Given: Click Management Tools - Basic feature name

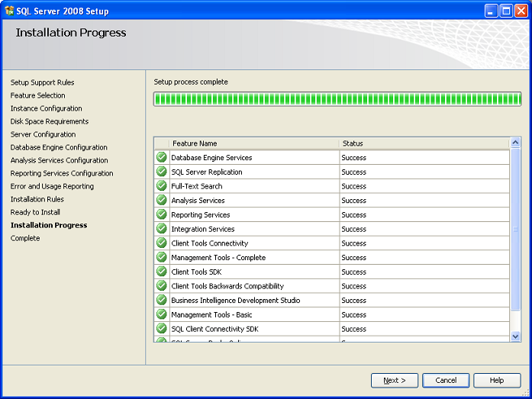Looking at the screenshot, I should pyautogui.click(x=211, y=314).
